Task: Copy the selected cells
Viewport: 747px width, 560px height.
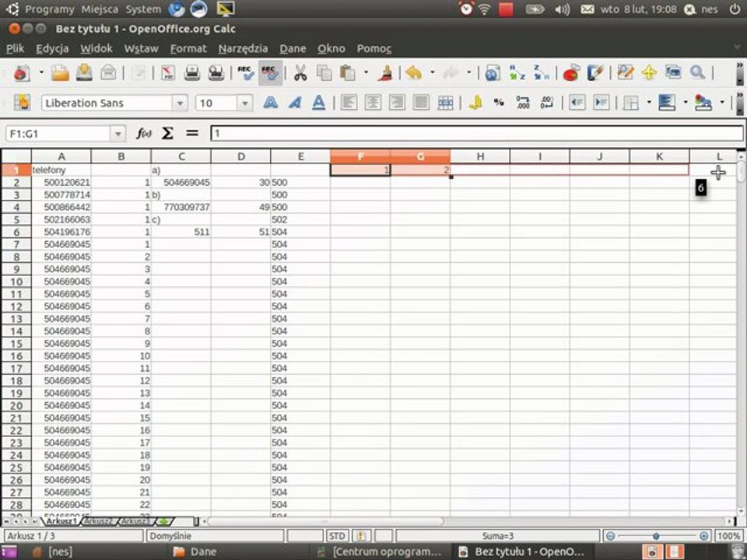Action: click(x=324, y=73)
